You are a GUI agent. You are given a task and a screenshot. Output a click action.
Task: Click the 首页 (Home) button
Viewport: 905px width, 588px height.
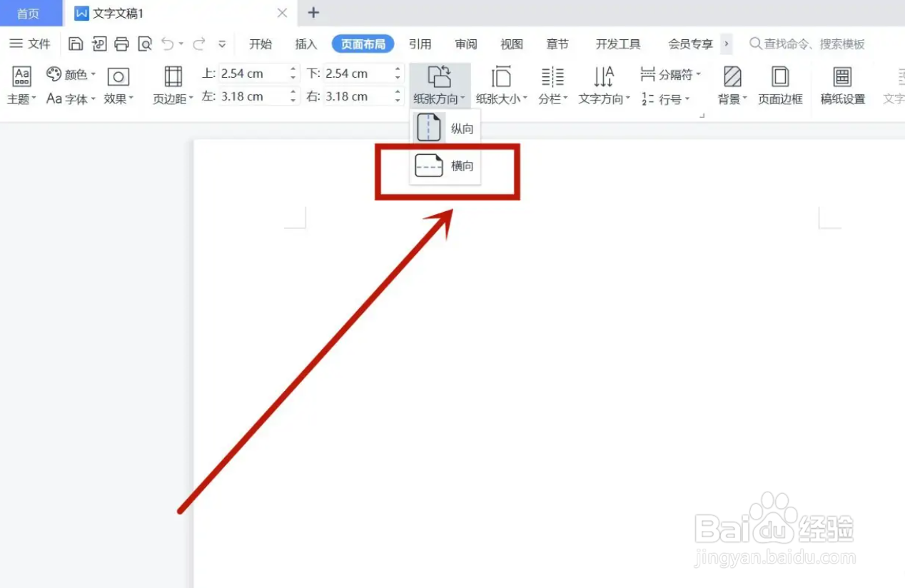pyautogui.click(x=28, y=13)
